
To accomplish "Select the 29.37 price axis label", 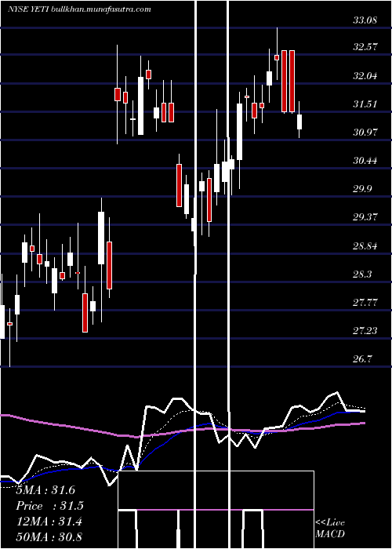I will [x=365, y=217].
